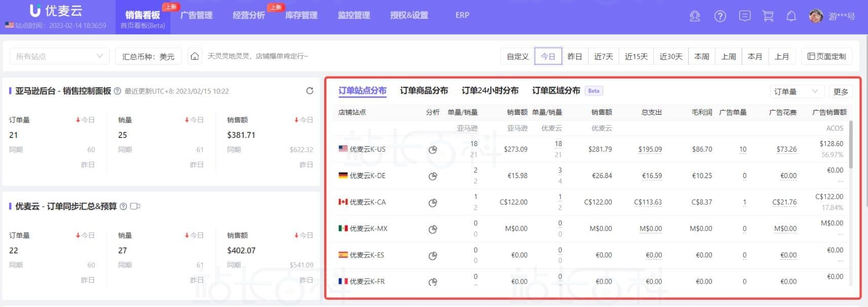The width and height of the screenshot is (868, 307).
Task: Select the 今日 date range
Action: (x=548, y=56)
